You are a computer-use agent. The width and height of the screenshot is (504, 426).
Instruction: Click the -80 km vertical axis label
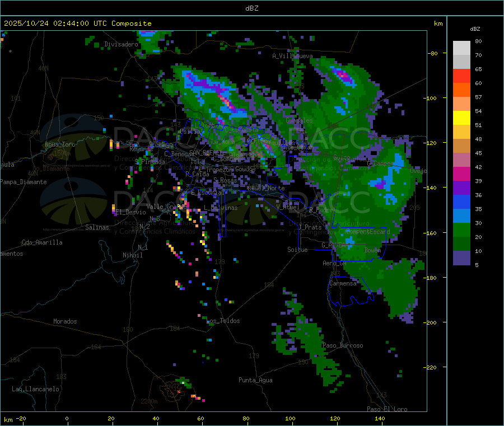(433, 53)
